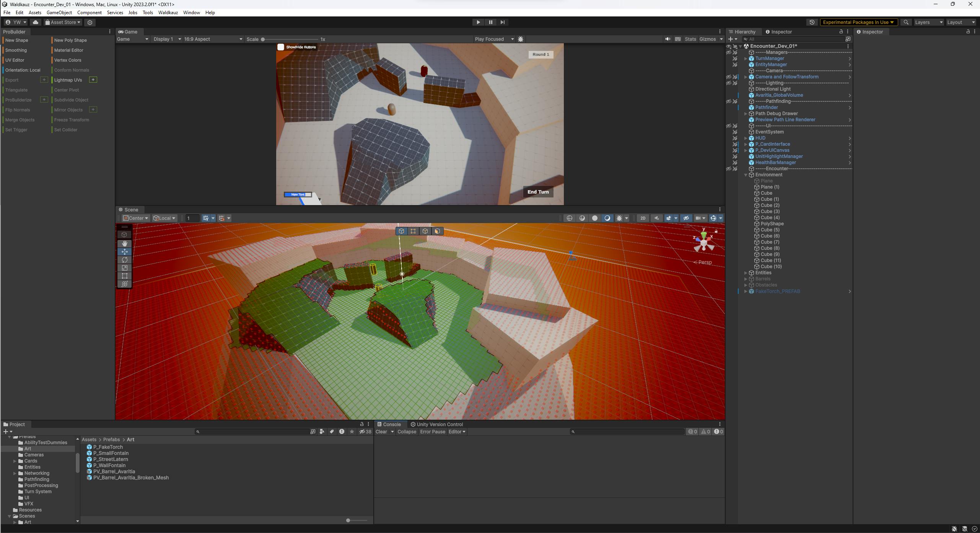Open Play Focused dropdown

pos(494,39)
